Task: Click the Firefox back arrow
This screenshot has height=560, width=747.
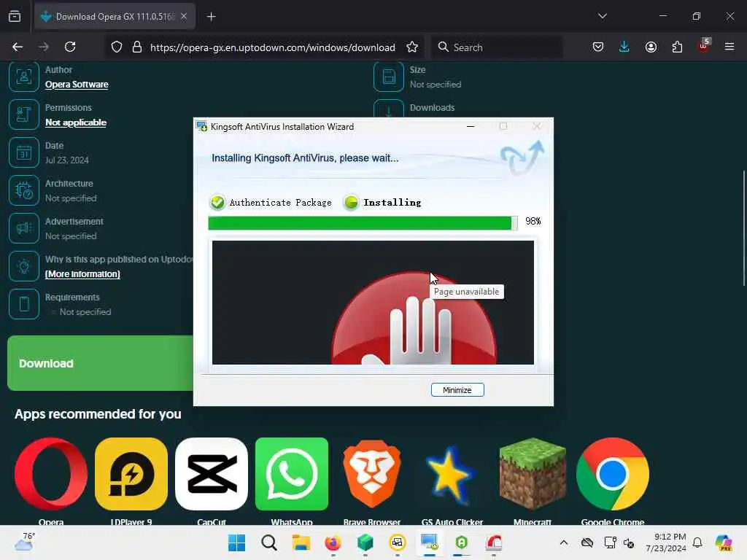Action: click(18, 47)
